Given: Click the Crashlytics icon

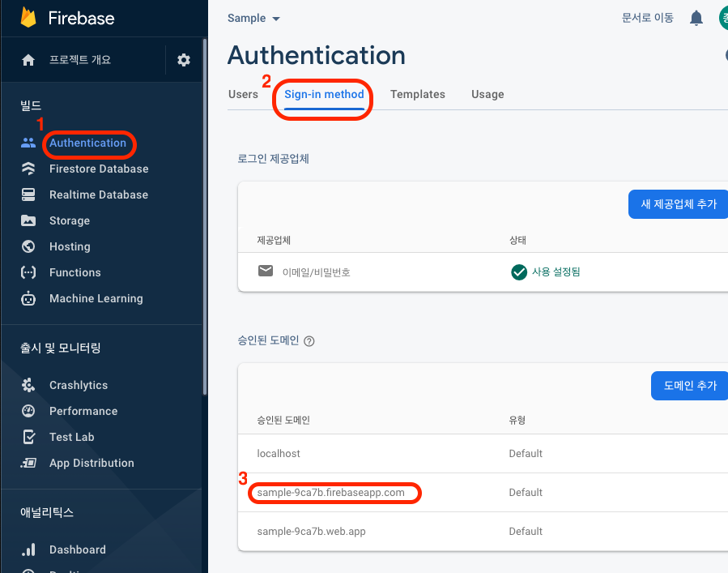Looking at the screenshot, I should point(28,385).
